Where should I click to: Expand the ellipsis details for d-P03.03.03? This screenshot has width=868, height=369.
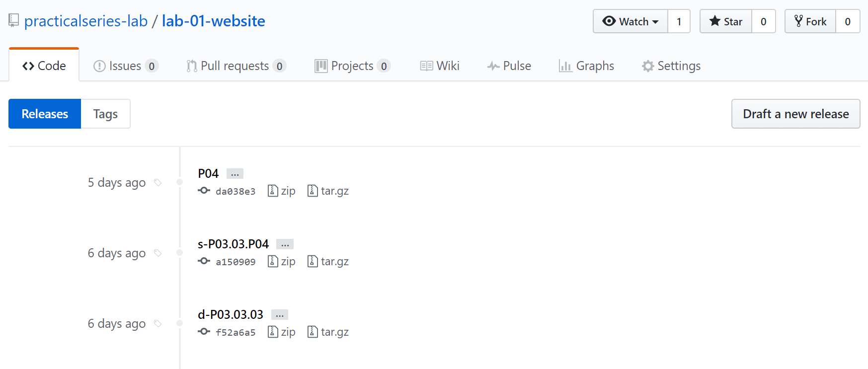point(280,315)
